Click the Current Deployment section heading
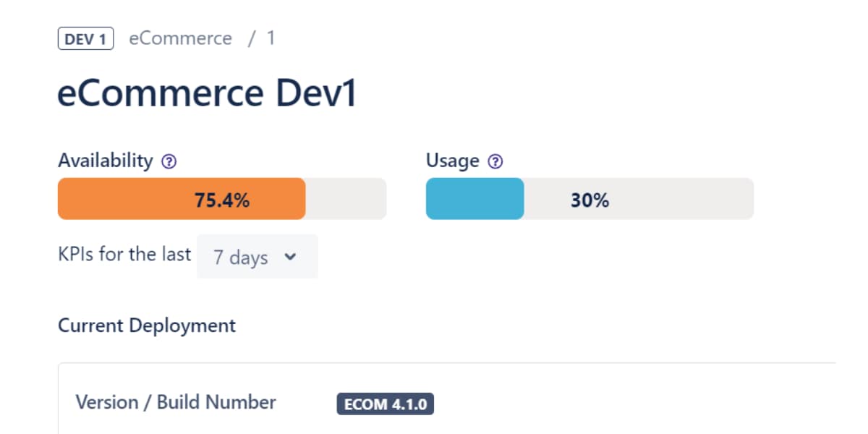 coord(146,325)
